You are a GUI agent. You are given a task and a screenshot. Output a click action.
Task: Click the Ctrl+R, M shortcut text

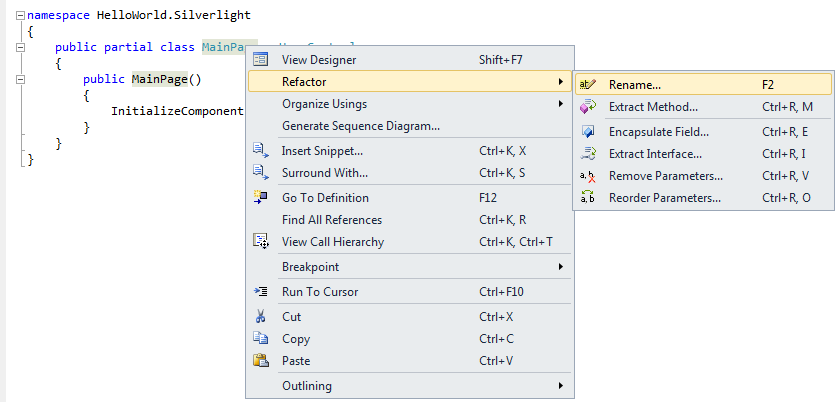(788, 107)
